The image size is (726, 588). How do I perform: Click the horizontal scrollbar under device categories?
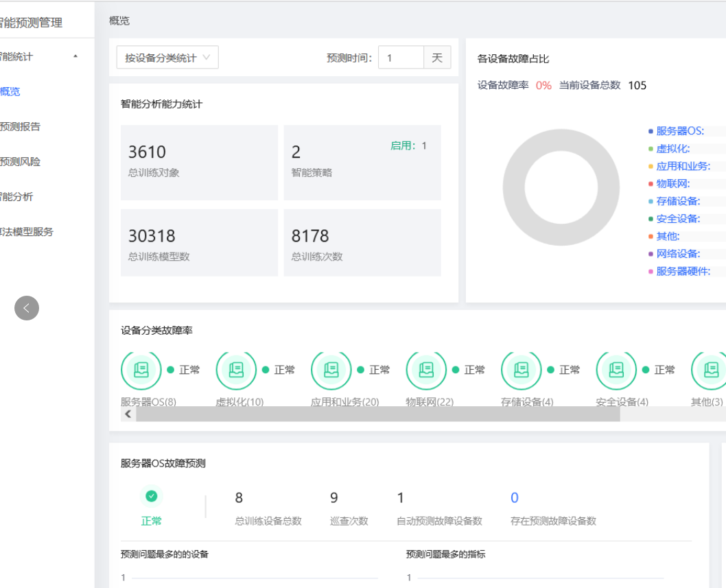[378, 414]
